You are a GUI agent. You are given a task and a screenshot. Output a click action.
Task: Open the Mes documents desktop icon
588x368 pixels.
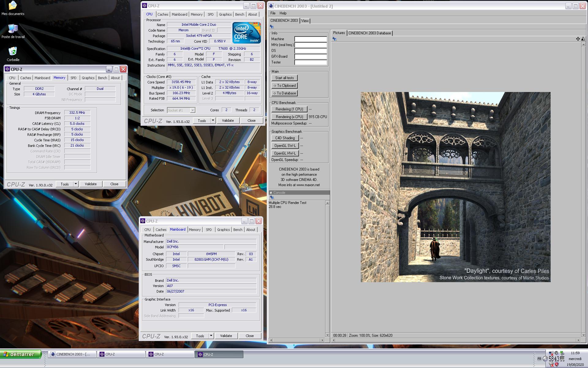(x=13, y=8)
